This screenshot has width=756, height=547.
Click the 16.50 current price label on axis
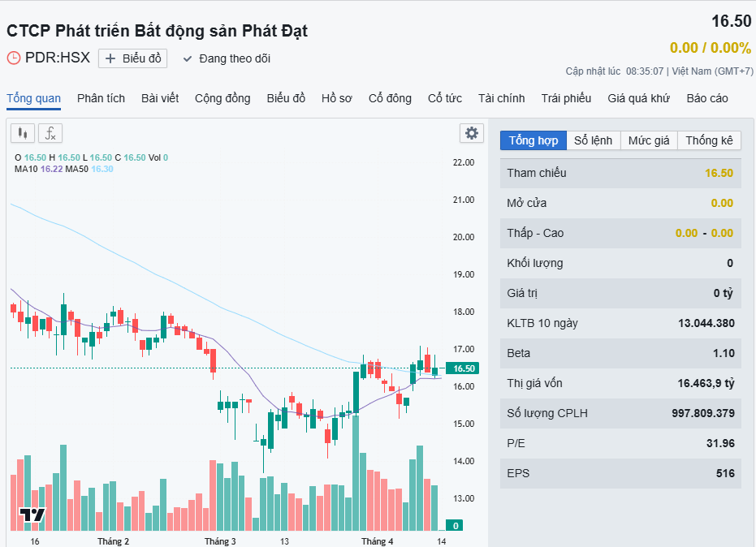point(464,368)
